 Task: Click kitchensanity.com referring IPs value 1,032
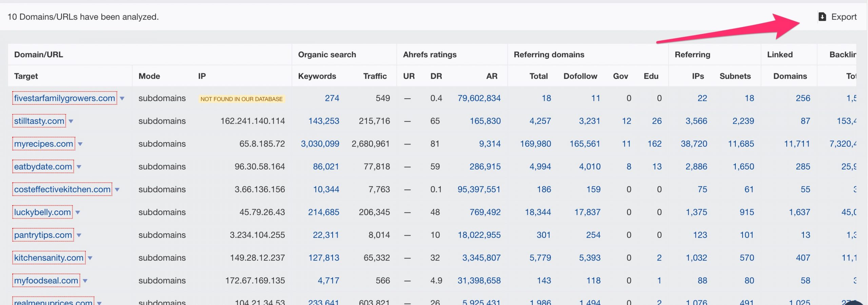point(696,258)
